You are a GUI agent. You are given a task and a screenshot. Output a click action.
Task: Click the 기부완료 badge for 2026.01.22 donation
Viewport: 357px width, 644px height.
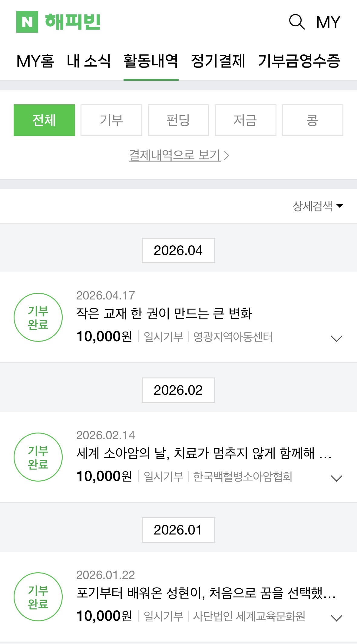click(38, 597)
